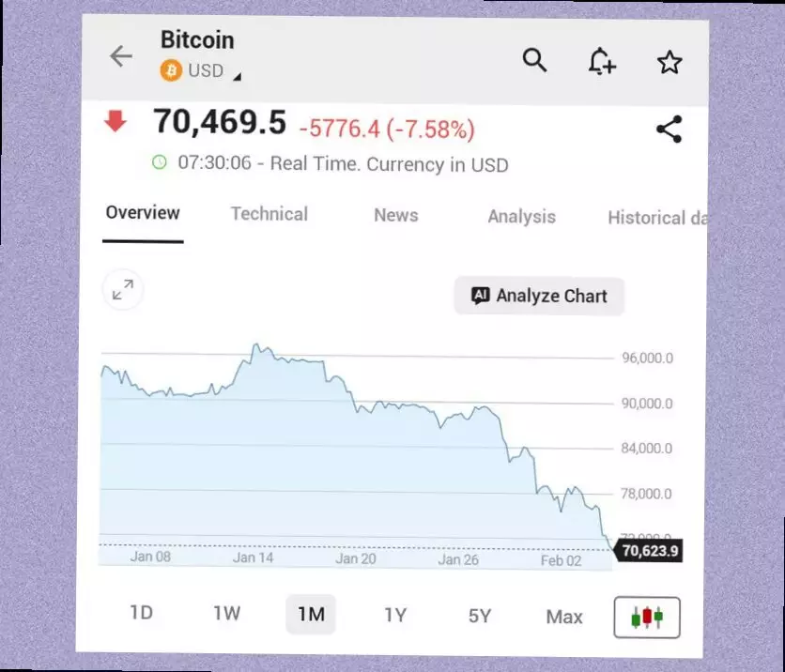Click the 70,623.9 price marker on chart

[649, 551]
